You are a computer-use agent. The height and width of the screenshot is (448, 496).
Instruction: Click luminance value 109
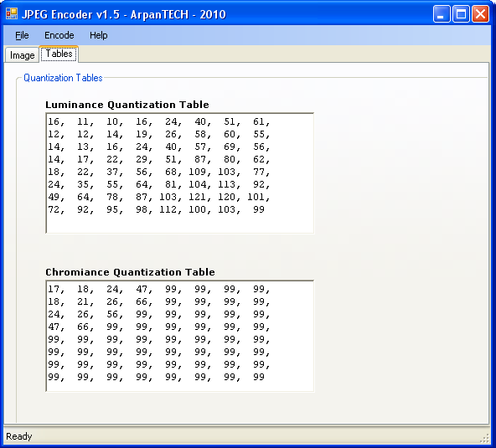coord(197,172)
